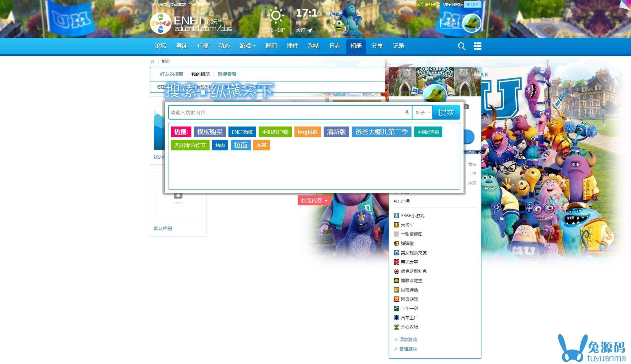The image size is (631, 364).
Task: Click the 模板购买 hot search tag
Action: point(210,132)
